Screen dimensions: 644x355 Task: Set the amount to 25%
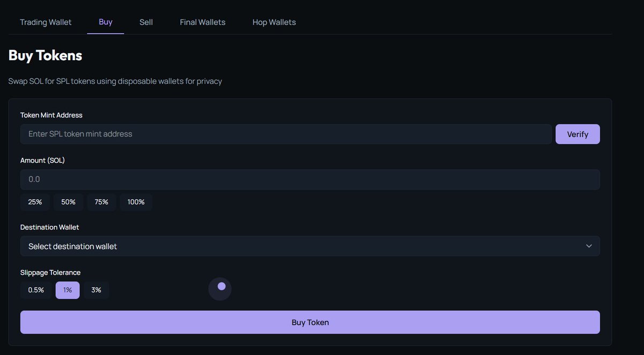point(35,202)
